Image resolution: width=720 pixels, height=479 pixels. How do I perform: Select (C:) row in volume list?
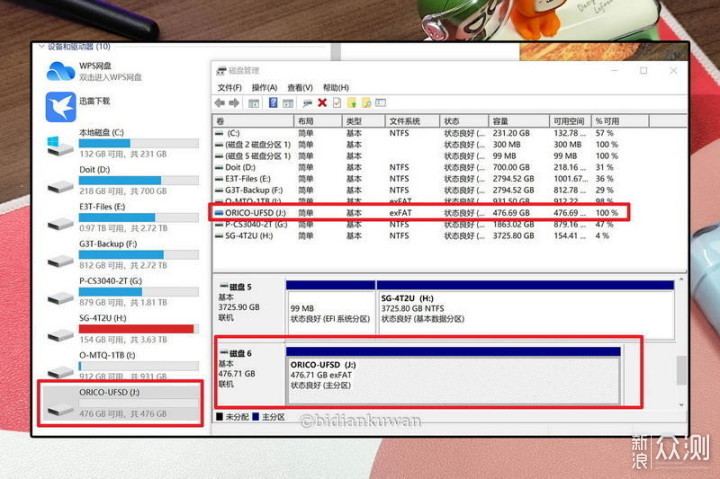(x=417, y=133)
